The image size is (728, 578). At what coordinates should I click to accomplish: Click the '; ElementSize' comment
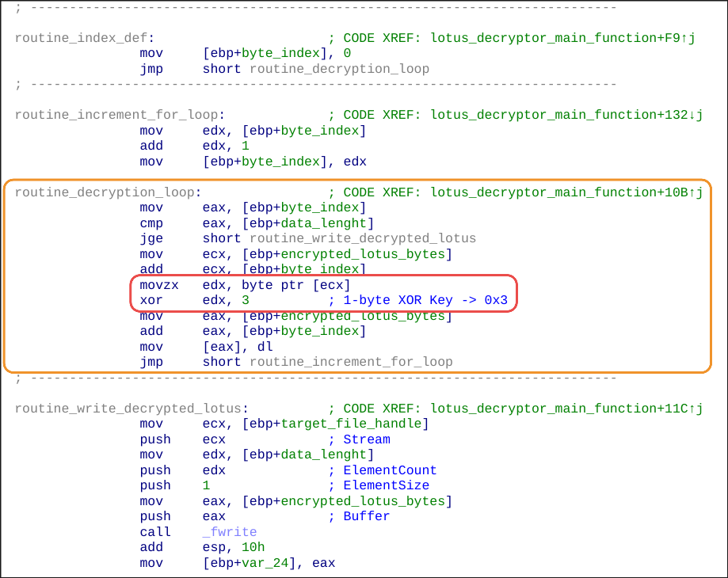[379, 485]
